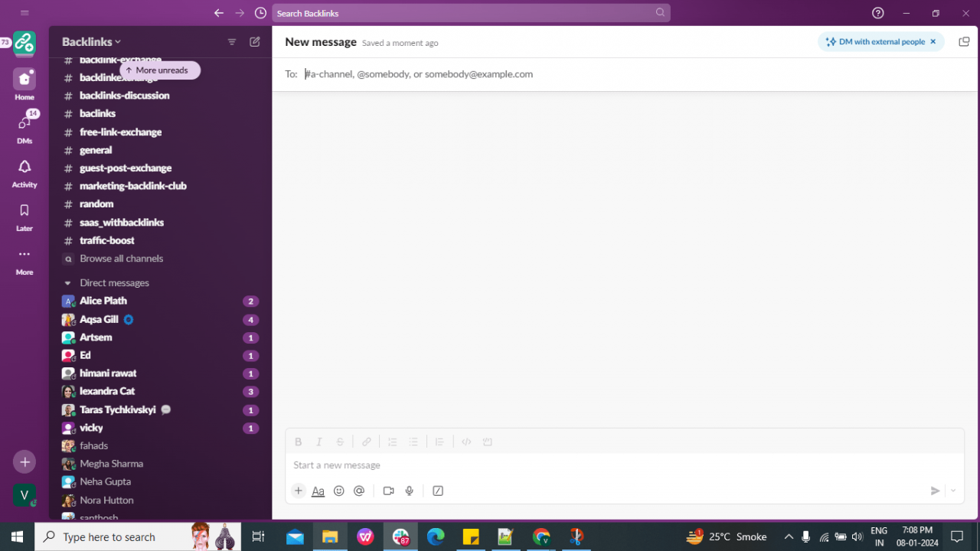This screenshot has width=980, height=551.
Task: Click the To: recipient input field
Action: pyautogui.click(x=536, y=74)
